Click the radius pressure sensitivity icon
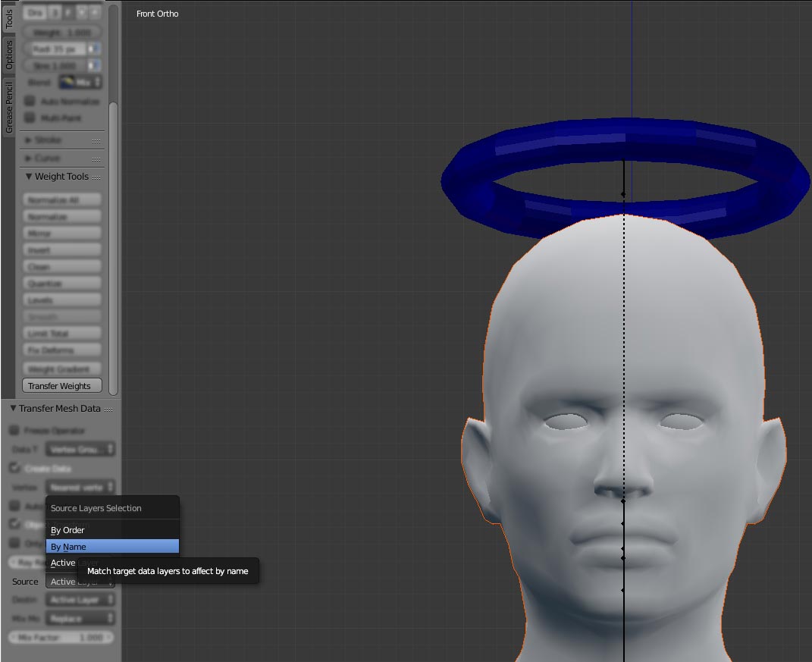 tap(93, 49)
